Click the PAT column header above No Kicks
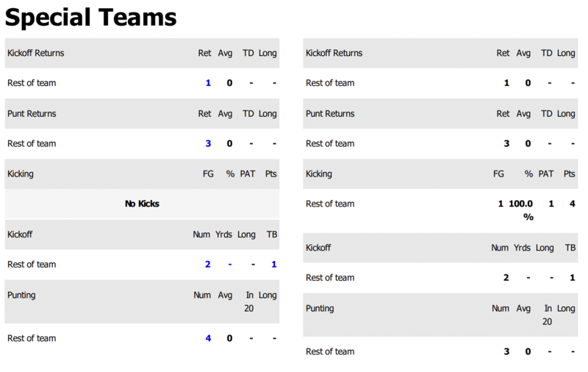 point(248,174)
